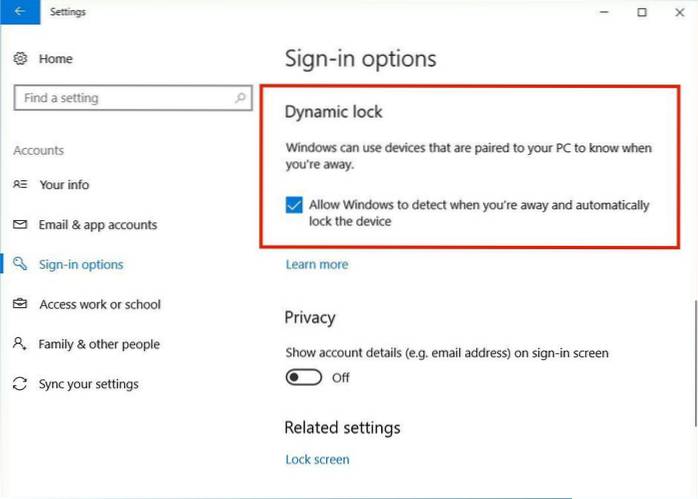698x499 pixels.
Task: Open the Lock screen related link
Action: [317, 460]
